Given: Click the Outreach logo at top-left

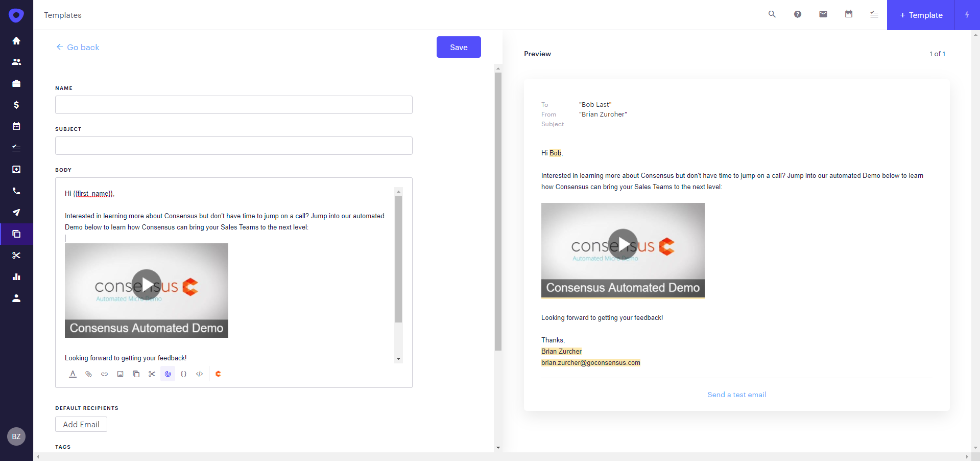Looking at the screenshot, I should [16, 15].
